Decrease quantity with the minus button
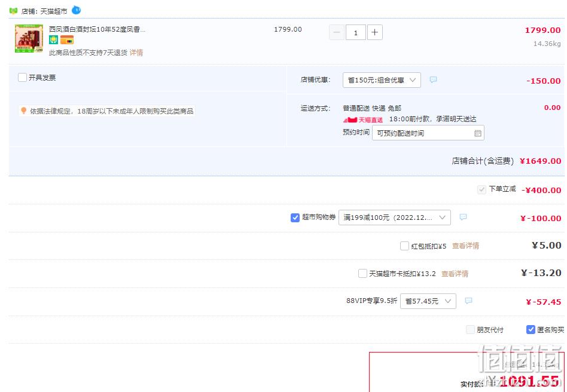This screenshot has height=392, width=567. click(337, 32)
